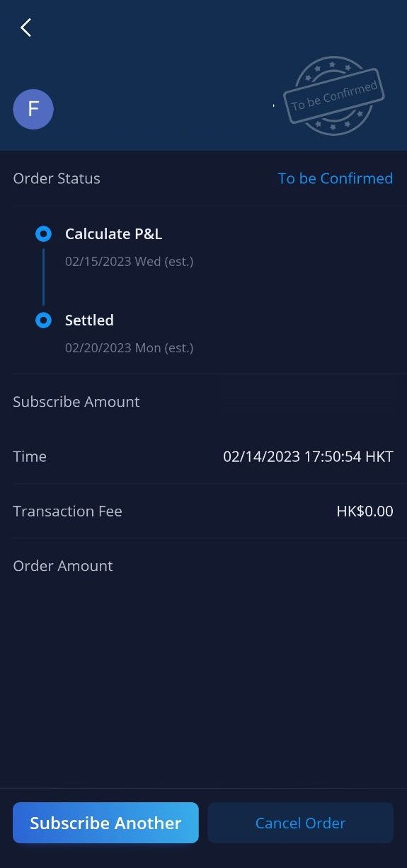Image resolution: width=407 pixels, height=868 pixels.
Task: Tap the Settled heading text
Action: 89,320
